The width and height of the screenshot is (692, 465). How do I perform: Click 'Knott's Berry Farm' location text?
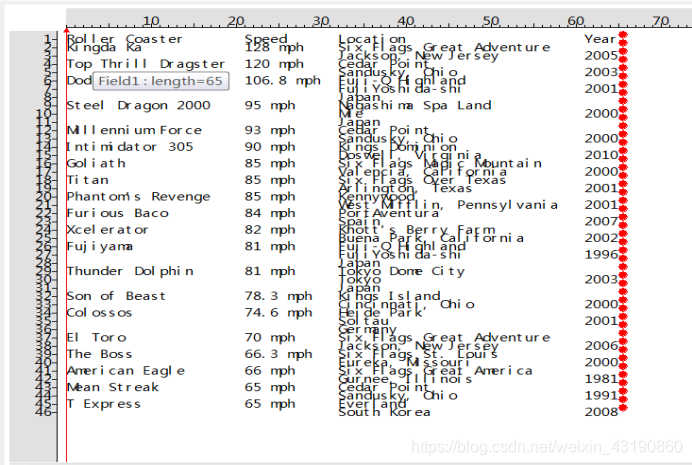coord(417,230)
